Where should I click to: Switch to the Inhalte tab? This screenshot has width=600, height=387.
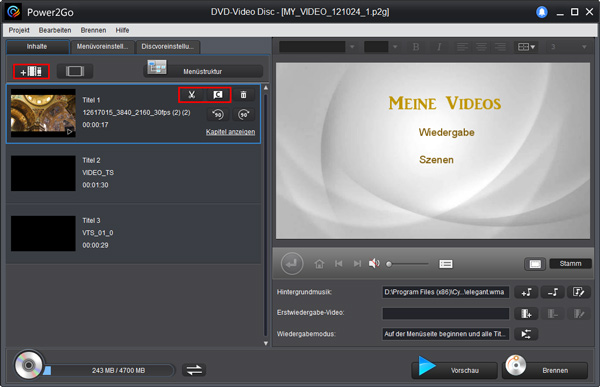point(37,47)
